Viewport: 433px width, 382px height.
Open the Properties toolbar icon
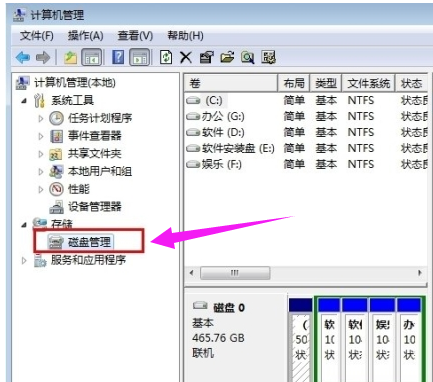coord(206,57)
